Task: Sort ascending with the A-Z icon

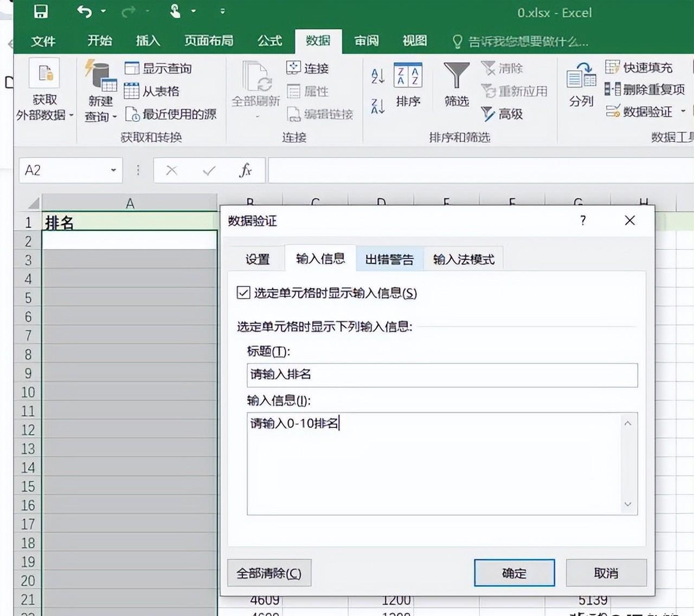Action: (x=378, y=75)
